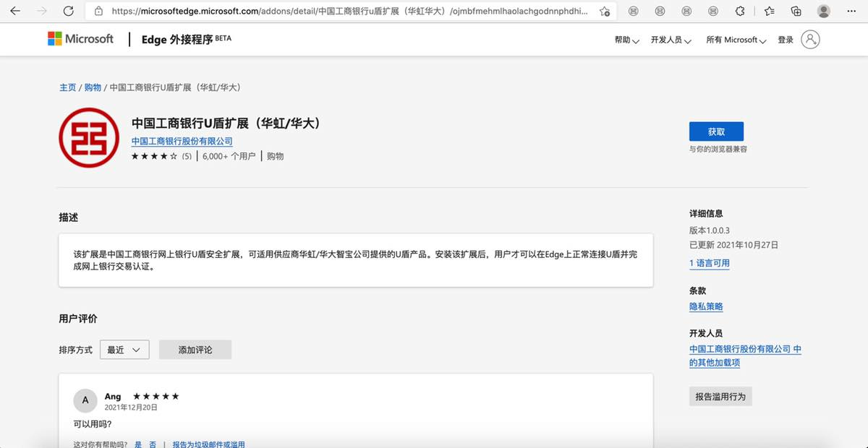
Task: Open the 隐私策略 link
Action: pyautogui.click(x=706, y=306)
